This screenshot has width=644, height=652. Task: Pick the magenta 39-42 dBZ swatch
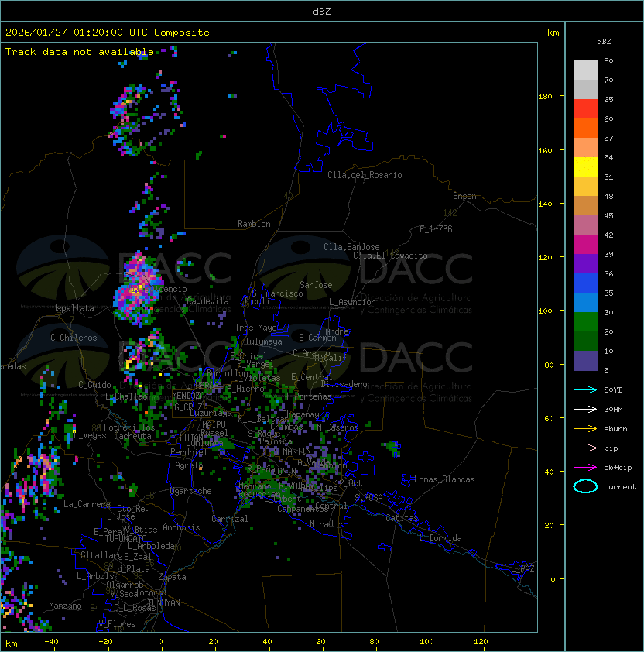[585, 245]
